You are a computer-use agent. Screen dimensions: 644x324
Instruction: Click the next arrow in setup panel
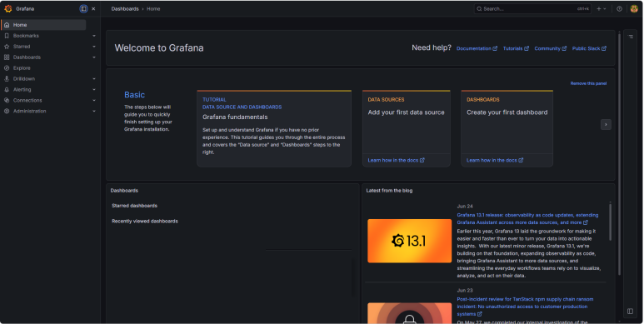606,124
